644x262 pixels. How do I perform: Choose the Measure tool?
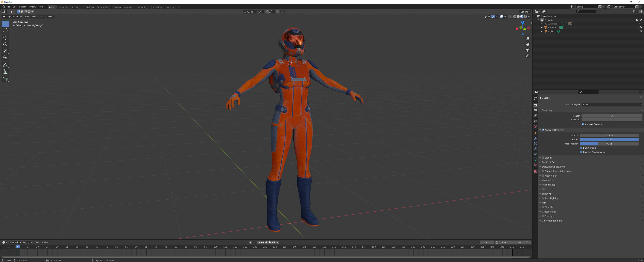point(5,72)
